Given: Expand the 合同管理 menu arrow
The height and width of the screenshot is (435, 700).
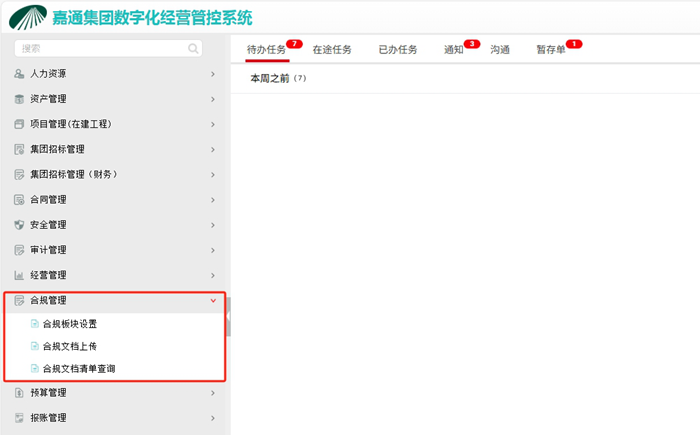Looking at the screenshot, I should tap(213, 200).
